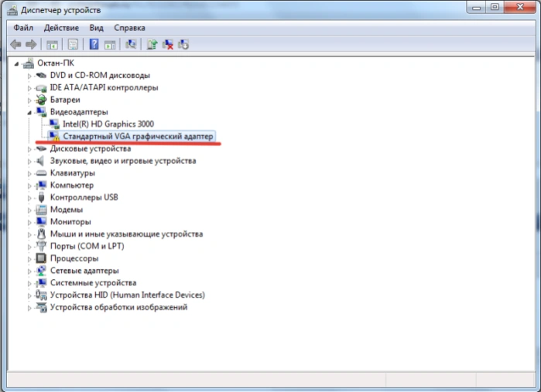
Task: Click the Сетевые адаптеры icon
Action: tap(41, 271)
